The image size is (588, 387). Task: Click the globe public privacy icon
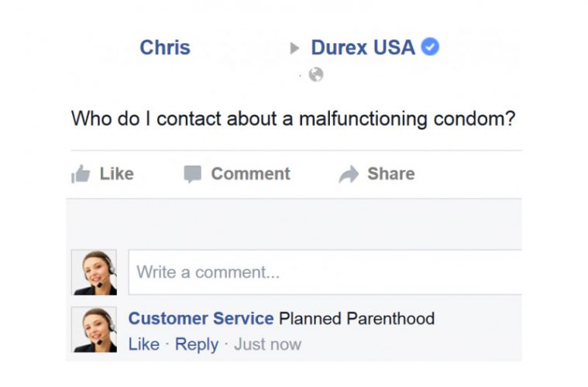(316, 74)
